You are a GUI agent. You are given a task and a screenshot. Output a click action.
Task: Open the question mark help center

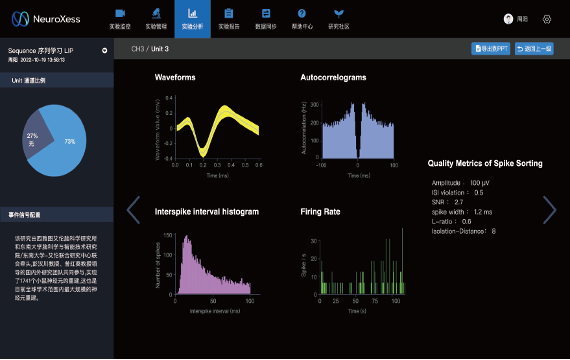(302, 19)
